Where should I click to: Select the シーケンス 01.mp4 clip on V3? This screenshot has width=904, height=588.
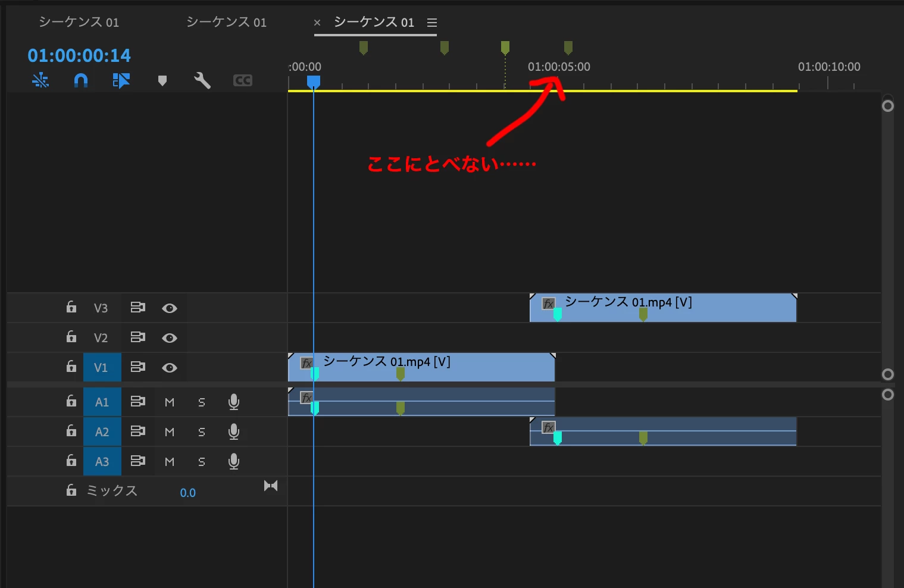(x=663, y=308)
